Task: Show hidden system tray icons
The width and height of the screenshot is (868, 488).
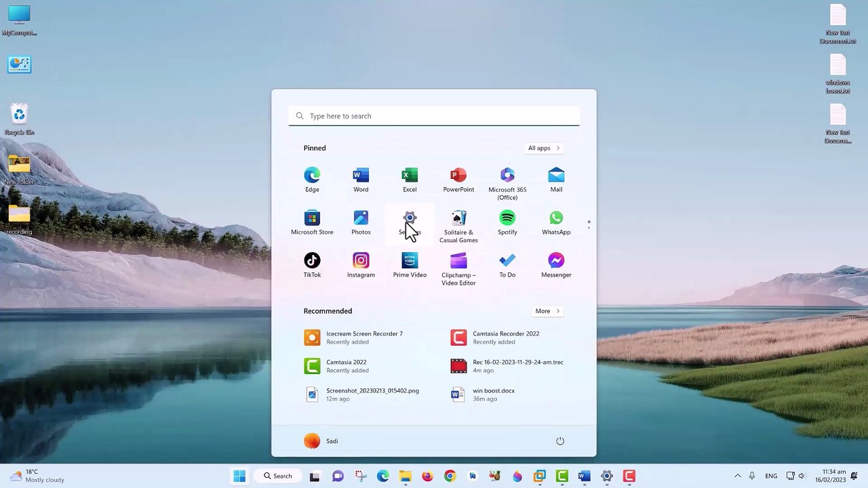Action: coord(738,476)
